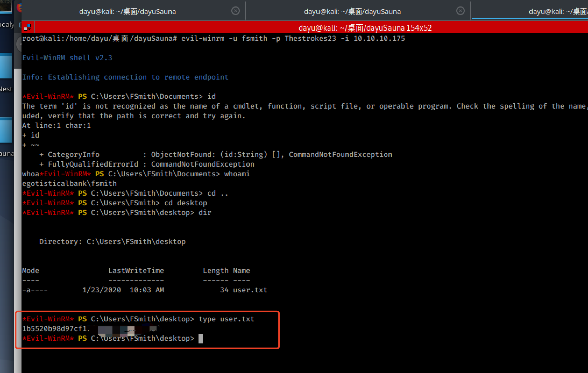This screenshot has height=373, width=588.
Task: Switch to the second dayuSauna terminal tab
Action: 352,11
